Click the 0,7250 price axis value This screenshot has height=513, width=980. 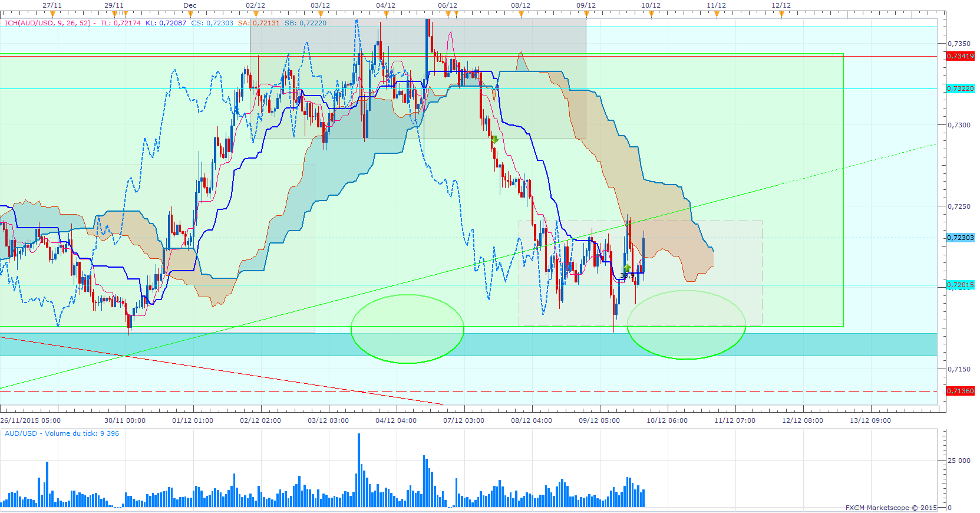click(959, 206)
